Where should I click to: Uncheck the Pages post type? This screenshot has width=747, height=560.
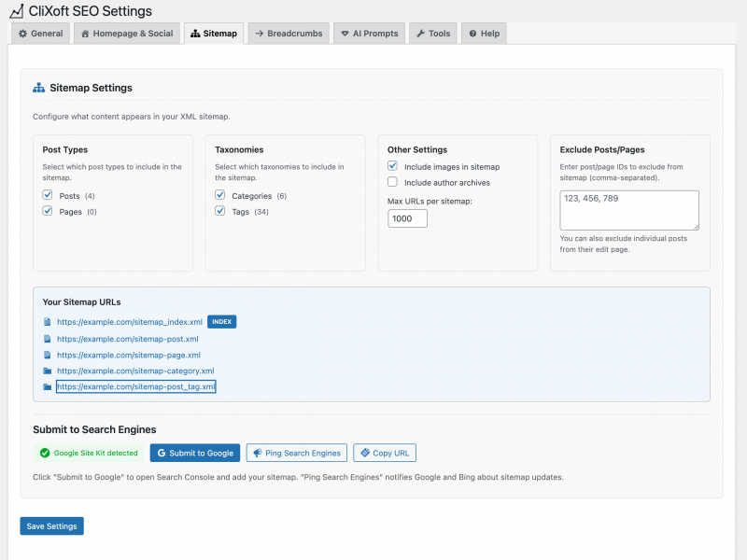click(x=48, y=211)
